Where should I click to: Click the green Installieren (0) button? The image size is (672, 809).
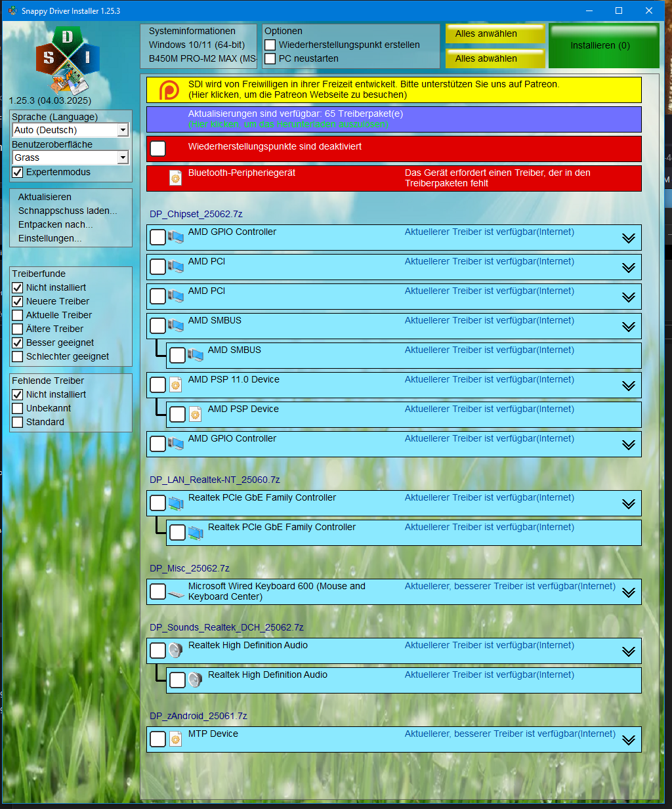[604, 46]
